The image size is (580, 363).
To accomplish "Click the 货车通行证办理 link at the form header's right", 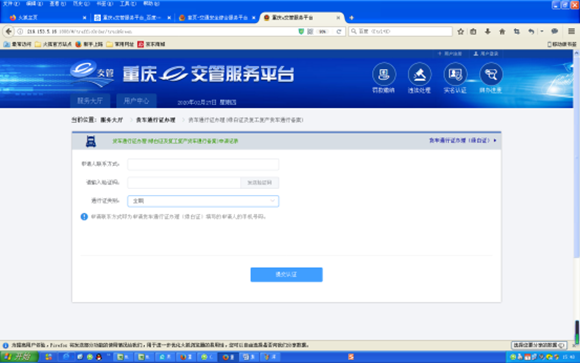I will (x=462, y=141).
